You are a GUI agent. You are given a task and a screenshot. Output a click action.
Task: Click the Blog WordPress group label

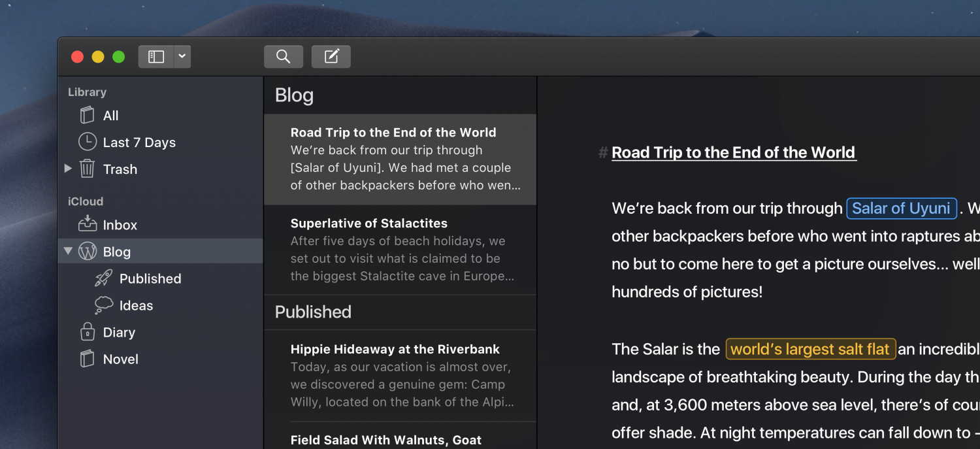coord(116,252)
